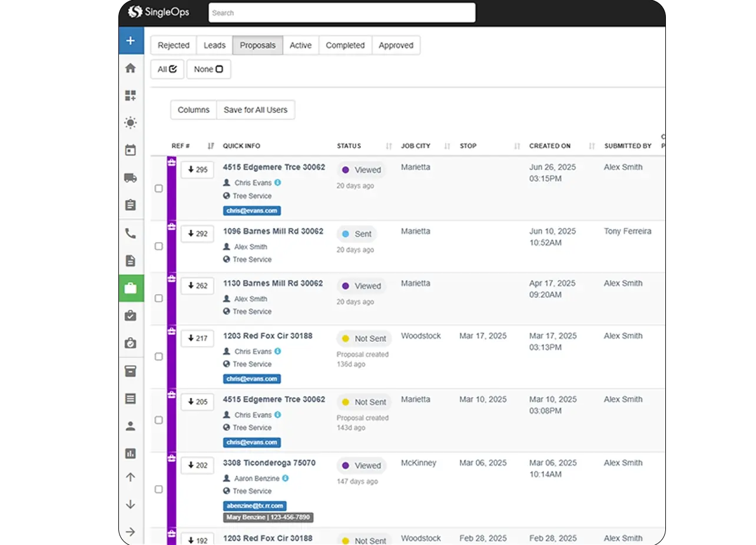Click info icon next to Aaron Benzine
756x545 pixels.
click(x=286, y=478)
